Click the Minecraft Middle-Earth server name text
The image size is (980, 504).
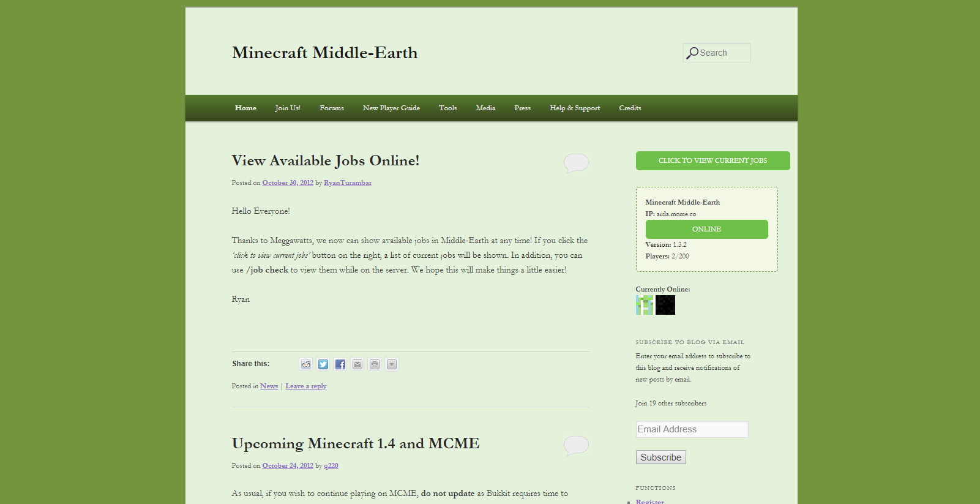click(x=683, y=202)
